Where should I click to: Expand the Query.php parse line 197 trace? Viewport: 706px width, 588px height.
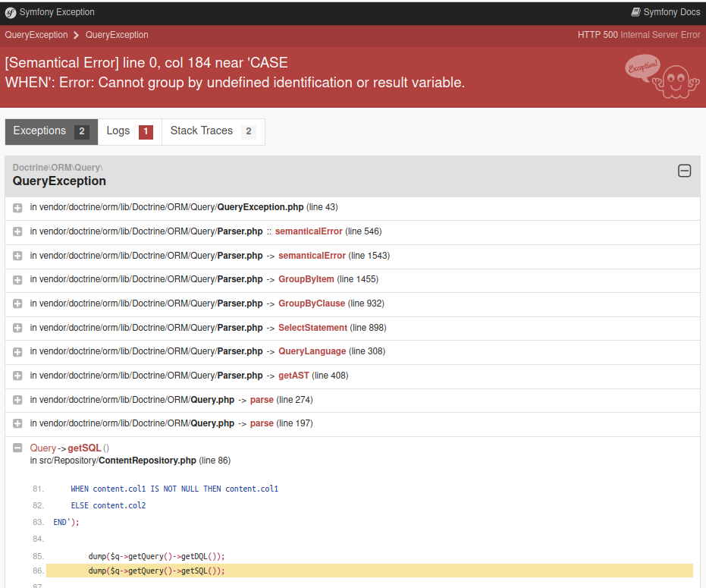point(17,423)
